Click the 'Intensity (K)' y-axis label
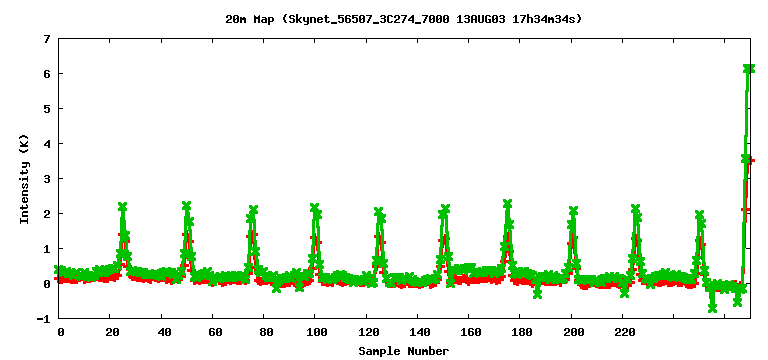 point(24,179)
